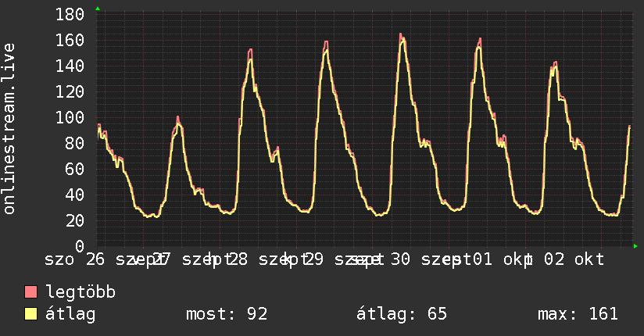Click the green arrow ending x-axis
The height and width of the screenshot is (336, 644).
635,246
